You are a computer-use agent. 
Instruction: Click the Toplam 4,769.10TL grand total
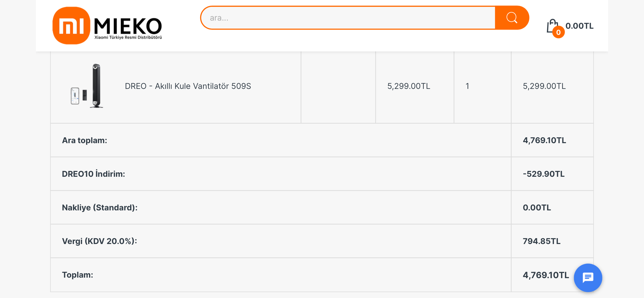546,275
